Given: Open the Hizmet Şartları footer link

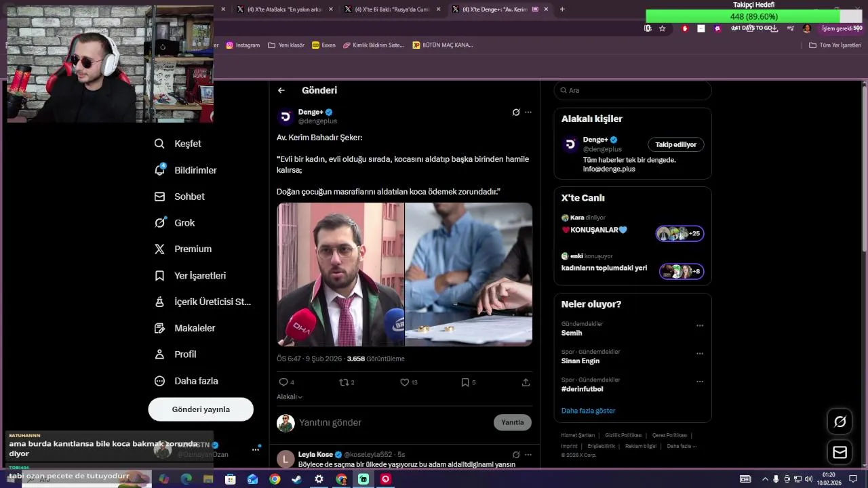Looking at the screenshot, I should point(578,435).
